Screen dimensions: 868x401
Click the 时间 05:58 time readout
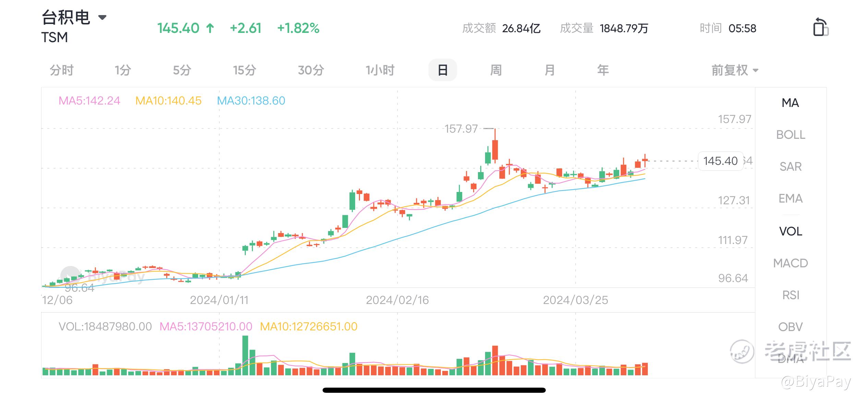tap(728, 28)
